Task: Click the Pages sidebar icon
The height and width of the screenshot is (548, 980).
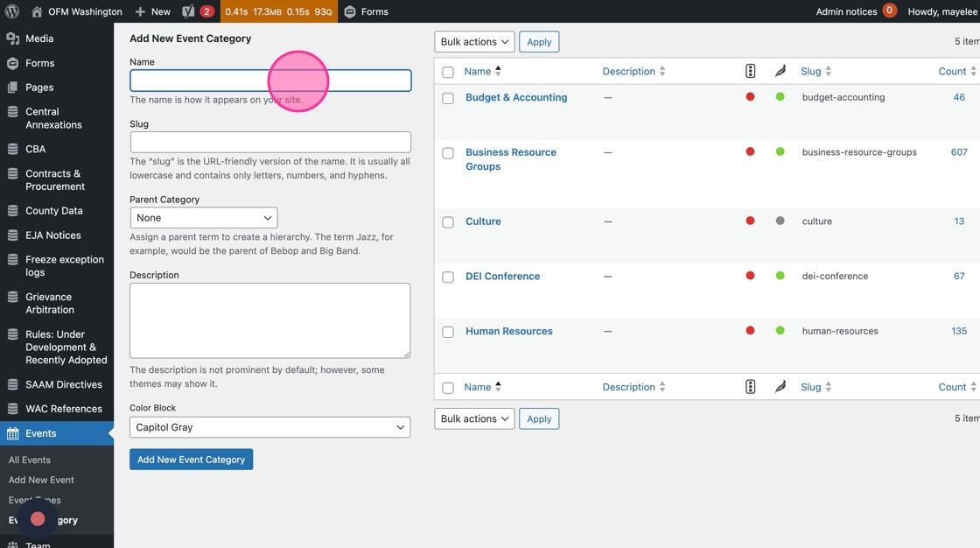Action: point(12,88)
